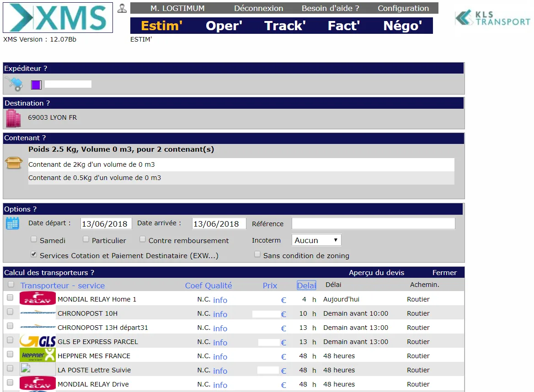This screenshot has height=392, width=534.
Task: Click the Heppner carrier logo
Action: (37, 355)
